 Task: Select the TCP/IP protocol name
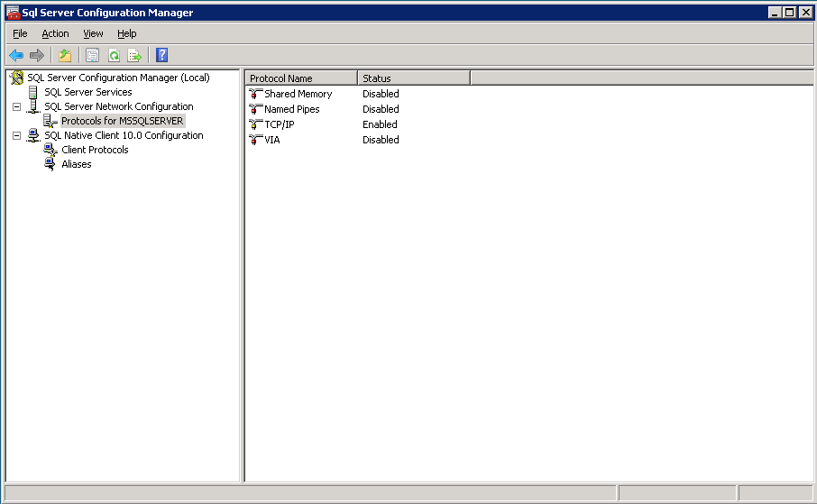[x=280, y=124]
